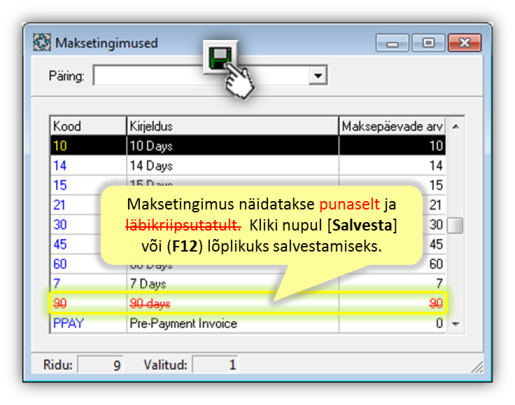Viewport: 515px width, 405px height.
Task: Select the 14 Days payment term row
Action: (x=248, y=165)
